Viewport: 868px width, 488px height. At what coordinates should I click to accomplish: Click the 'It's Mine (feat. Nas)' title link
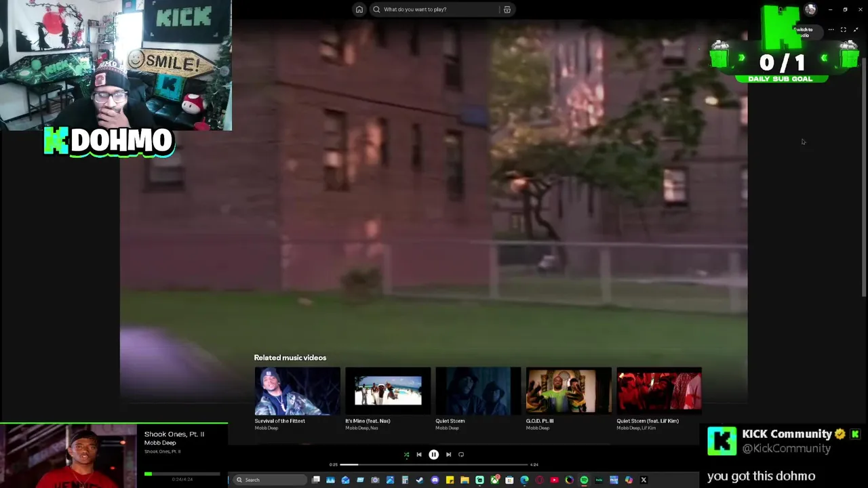tap(368, 421)
